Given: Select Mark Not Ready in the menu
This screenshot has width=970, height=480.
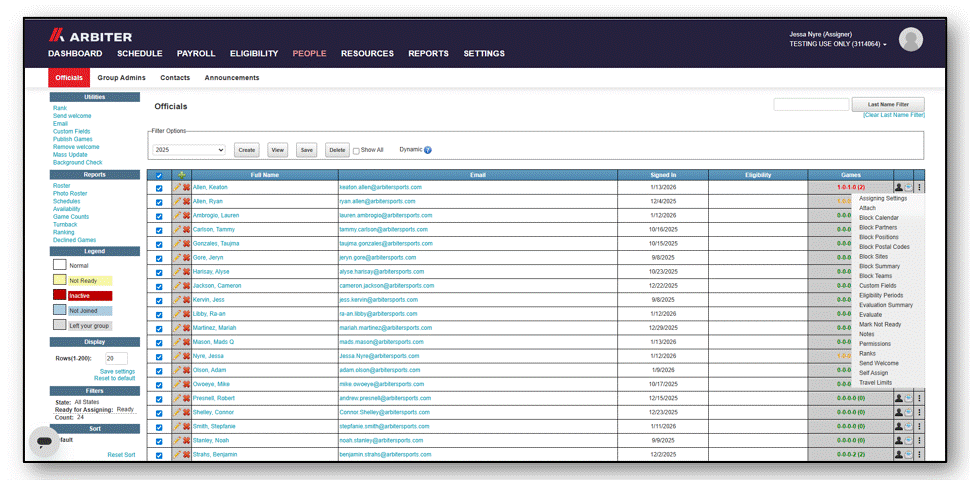Looking at the screenshot, I should pyautogui.click(x=880, y=324).
